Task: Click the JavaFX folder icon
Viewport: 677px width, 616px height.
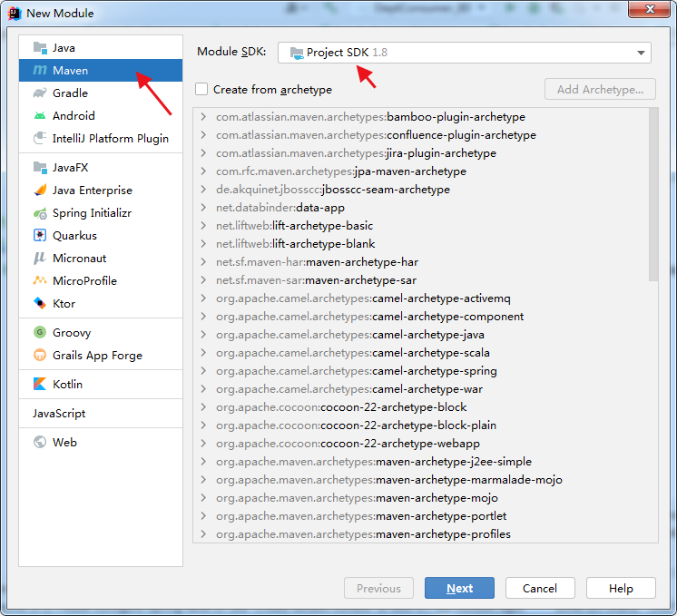Action: click(x=40, y=168)
